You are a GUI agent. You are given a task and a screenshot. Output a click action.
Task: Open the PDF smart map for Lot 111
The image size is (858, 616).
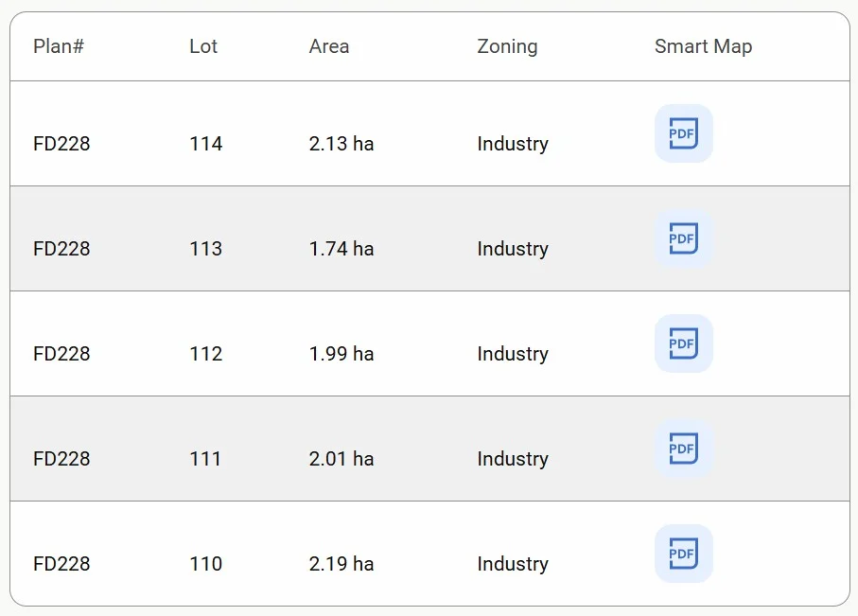pyautogui.click(x=683, y=449)
